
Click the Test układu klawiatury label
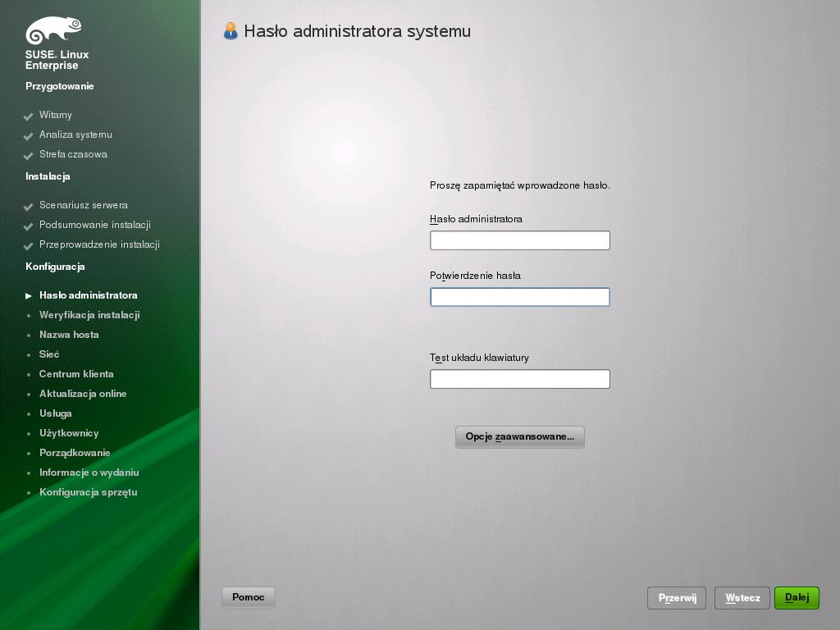point(479,358)
